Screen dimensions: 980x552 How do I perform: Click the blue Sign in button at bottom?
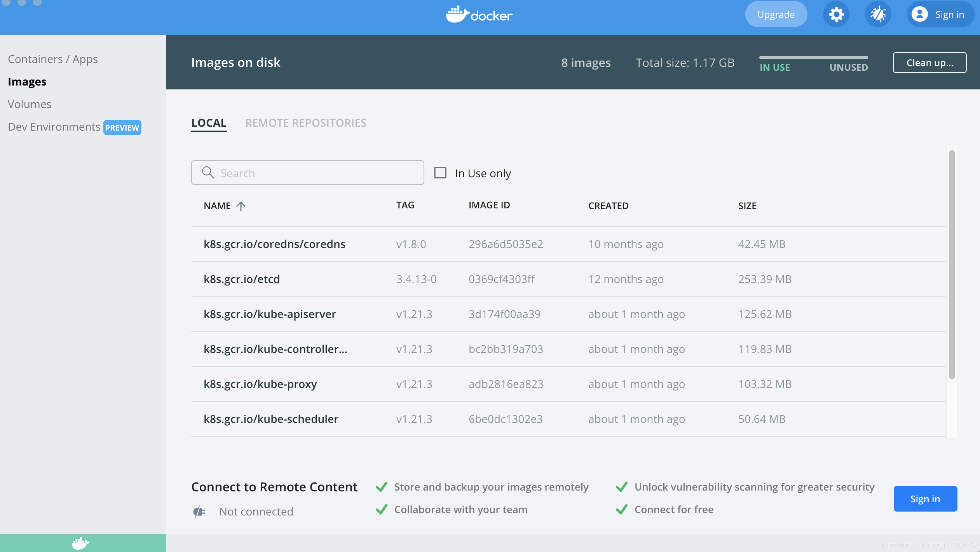click(x=925, y=499)
